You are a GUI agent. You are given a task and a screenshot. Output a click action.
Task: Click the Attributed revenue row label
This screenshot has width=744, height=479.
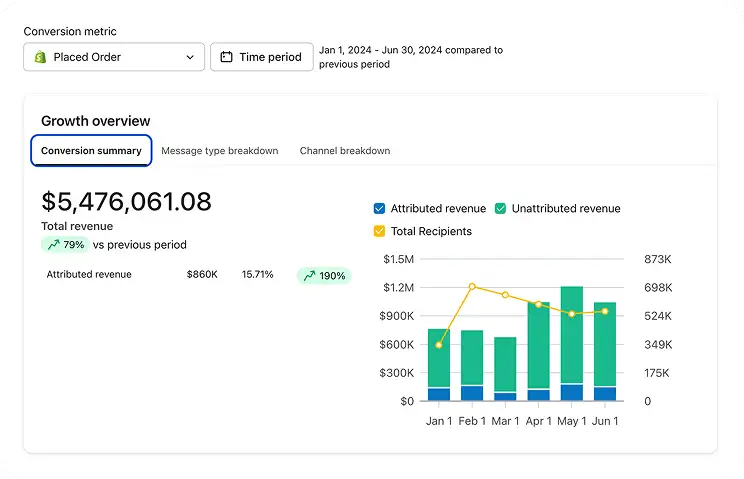click(89, 275)
